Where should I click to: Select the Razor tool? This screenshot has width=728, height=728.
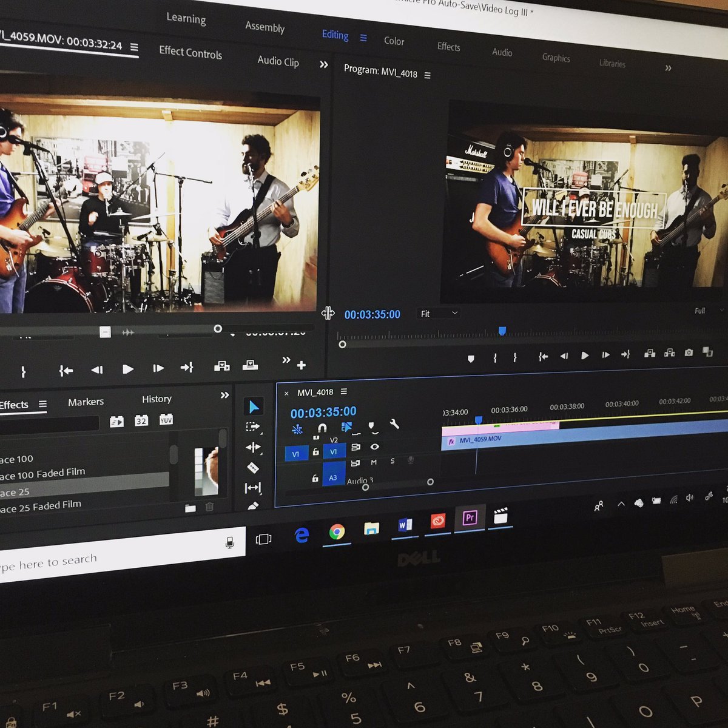(x=253, y=468)
